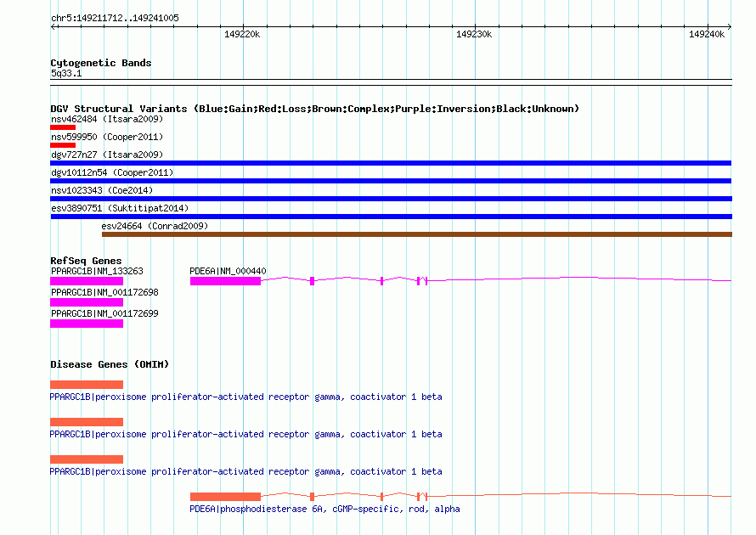Open esv3890751 (Suktitipat2014) label
The image size is (756, 535).
[x=120, y=208]
